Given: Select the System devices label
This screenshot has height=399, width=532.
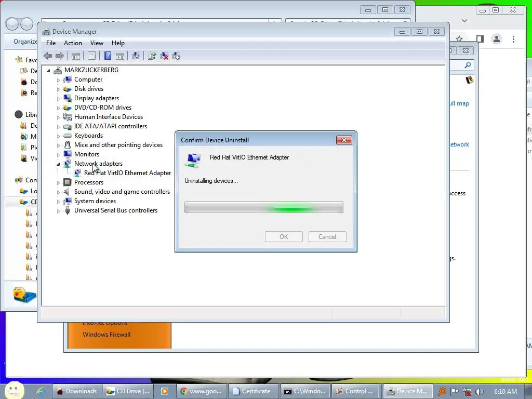Looking at the screenshot, I should click(x=95, y=201).
